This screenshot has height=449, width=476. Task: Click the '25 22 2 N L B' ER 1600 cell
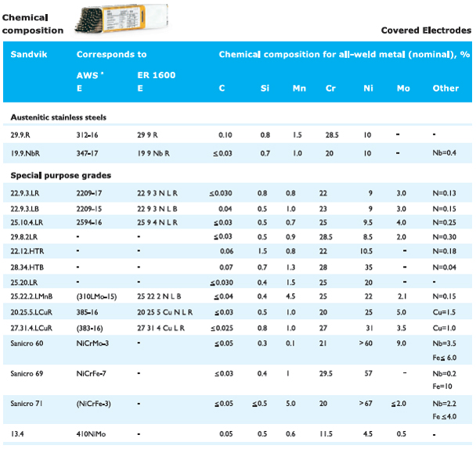tap(159, 296)
